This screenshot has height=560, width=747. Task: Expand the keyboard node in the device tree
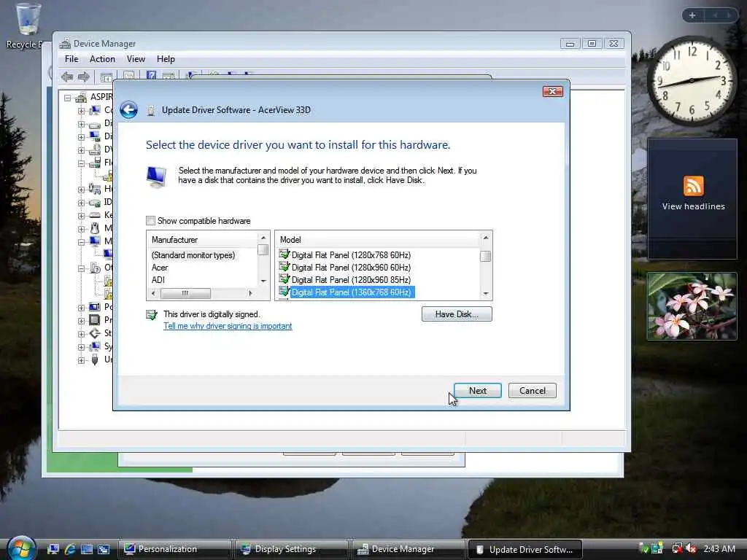[81, 216]
